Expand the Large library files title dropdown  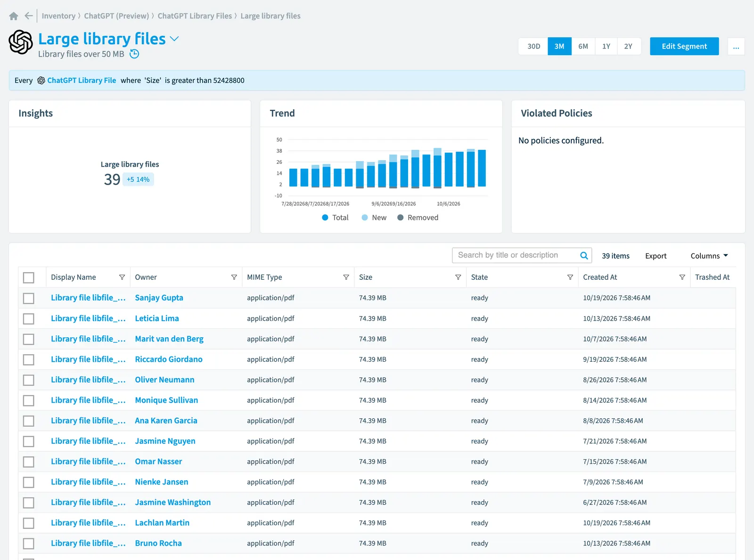(x=174, y=39)
